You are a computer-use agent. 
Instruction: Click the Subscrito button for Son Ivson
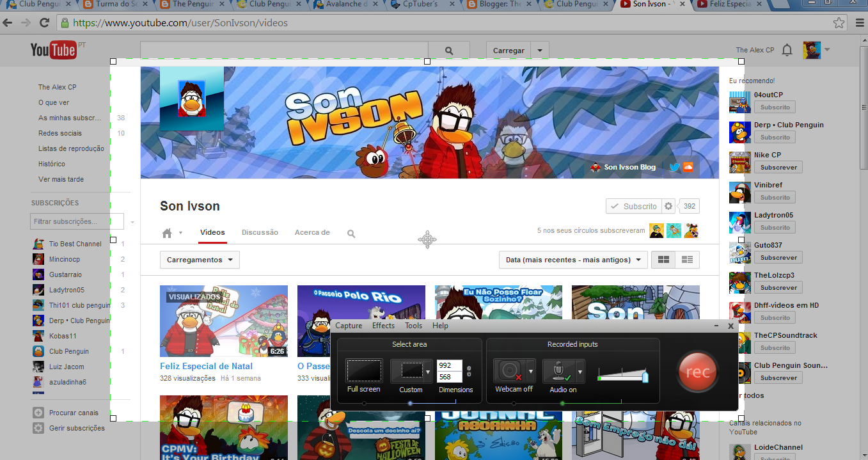click(633, 206)
